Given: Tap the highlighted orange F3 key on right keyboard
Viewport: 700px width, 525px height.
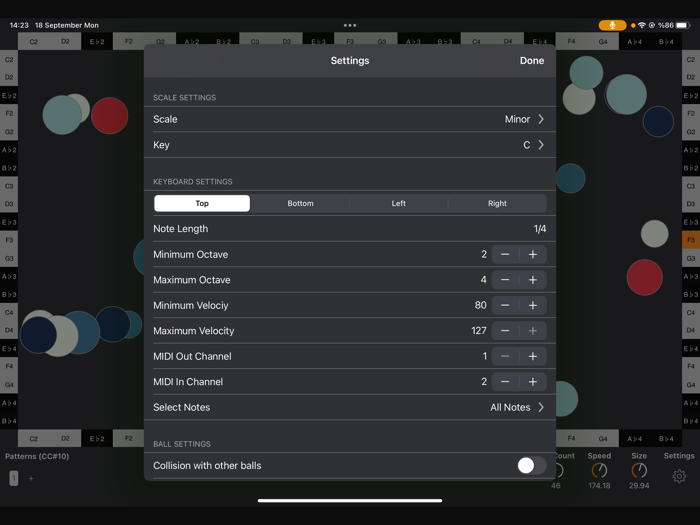Looking at the screenshot, I should tap(691, 240).
